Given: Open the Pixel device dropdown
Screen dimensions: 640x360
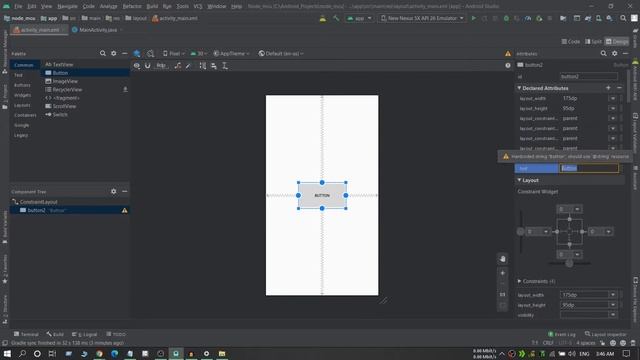Looking at the screenshot, I should click(x=173, y=53).
